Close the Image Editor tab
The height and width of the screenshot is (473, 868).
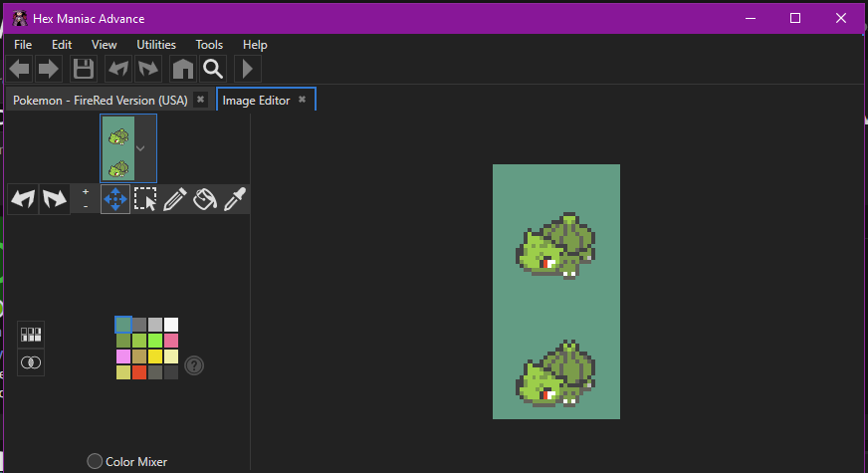pos(302,100)
